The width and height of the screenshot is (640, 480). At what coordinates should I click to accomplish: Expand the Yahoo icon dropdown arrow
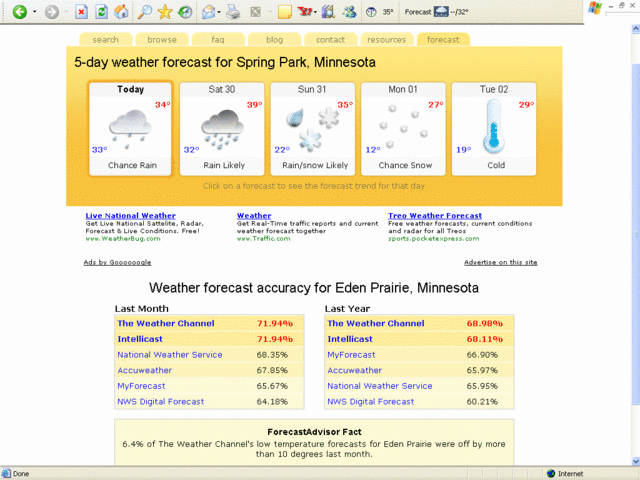click(315, 12)
